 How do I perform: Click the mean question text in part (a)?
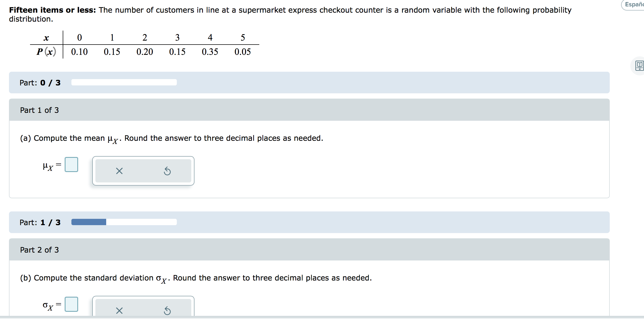coord(171,138)
